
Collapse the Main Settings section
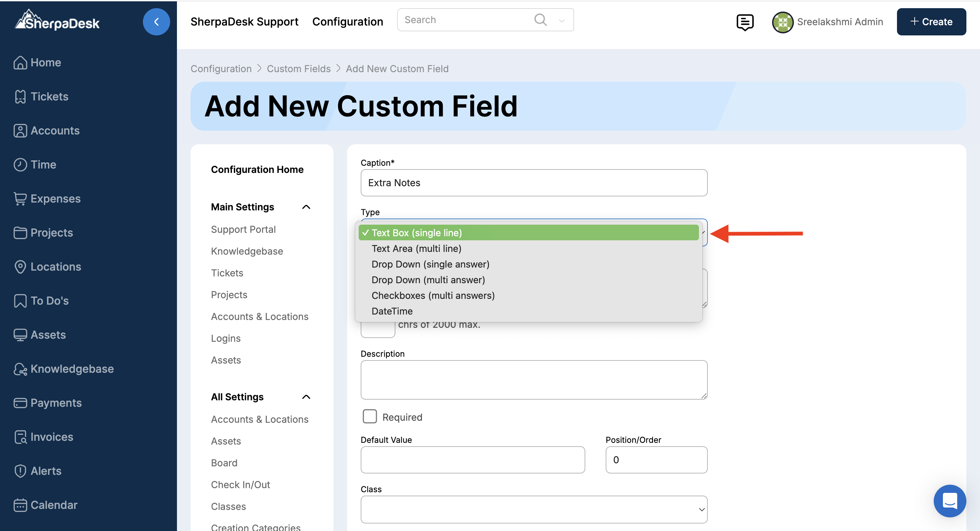[306, 207]
